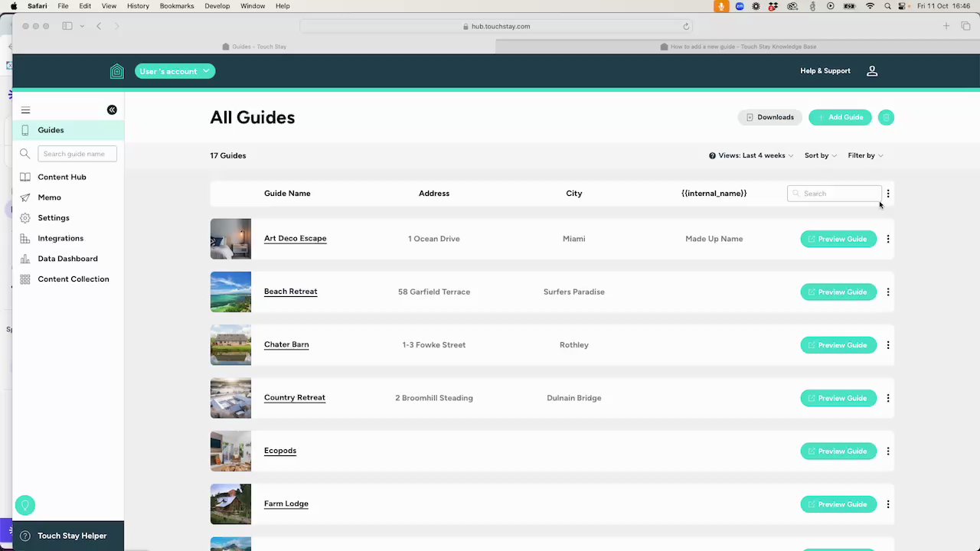Open the Art Deco Escape guide
The height and width of the screenshot is (551, 980).
pos(295,239)
